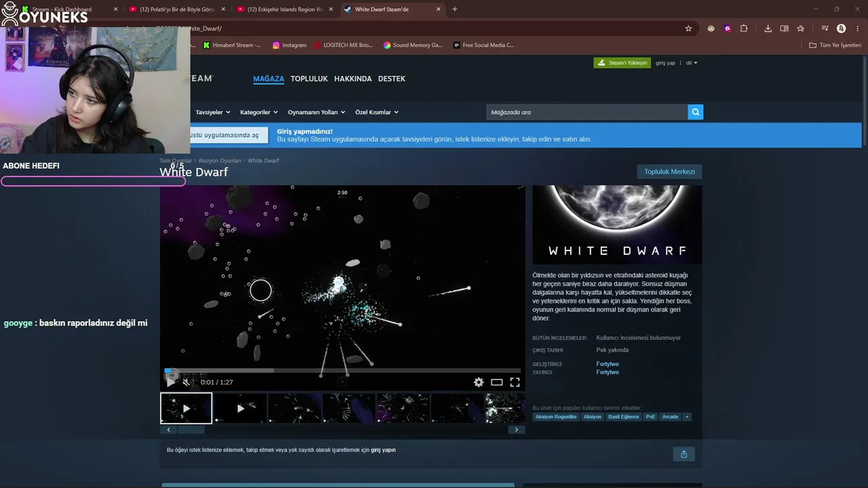Select the PvE tag

tap(650, 417)
